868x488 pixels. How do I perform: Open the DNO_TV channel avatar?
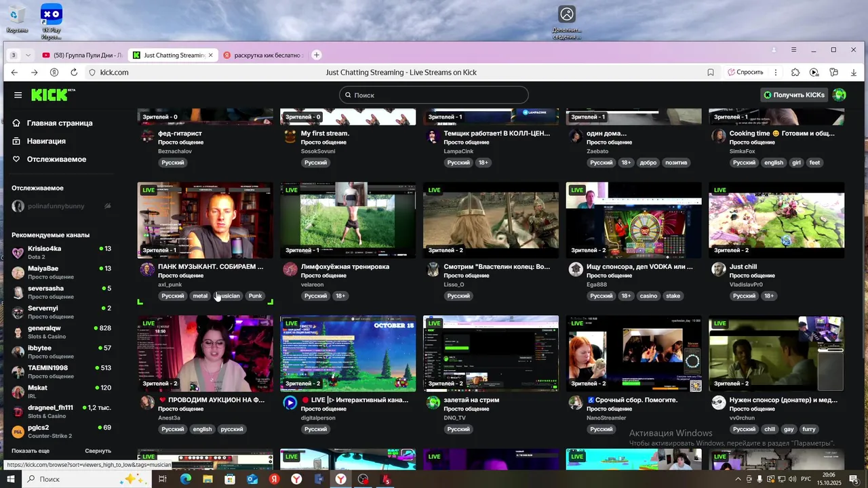click(433, 403)
